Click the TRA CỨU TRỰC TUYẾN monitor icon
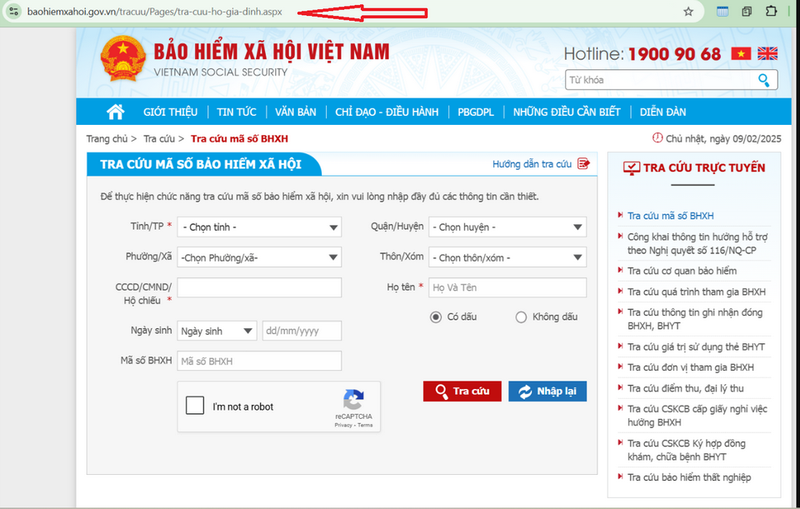The image size is (800, 509). (x=631, y=168)
